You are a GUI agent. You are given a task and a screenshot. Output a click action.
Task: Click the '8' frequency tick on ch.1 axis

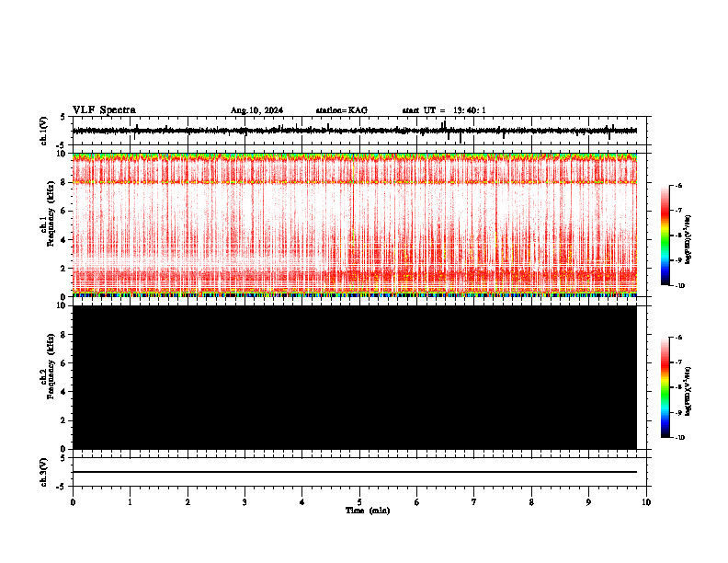coord(64,182)
